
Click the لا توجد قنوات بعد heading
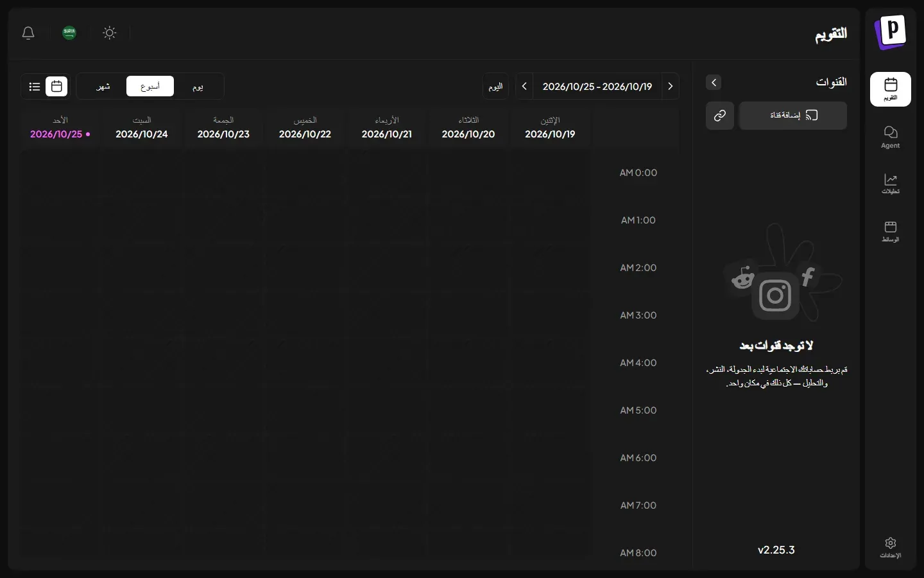click(776, 346)
